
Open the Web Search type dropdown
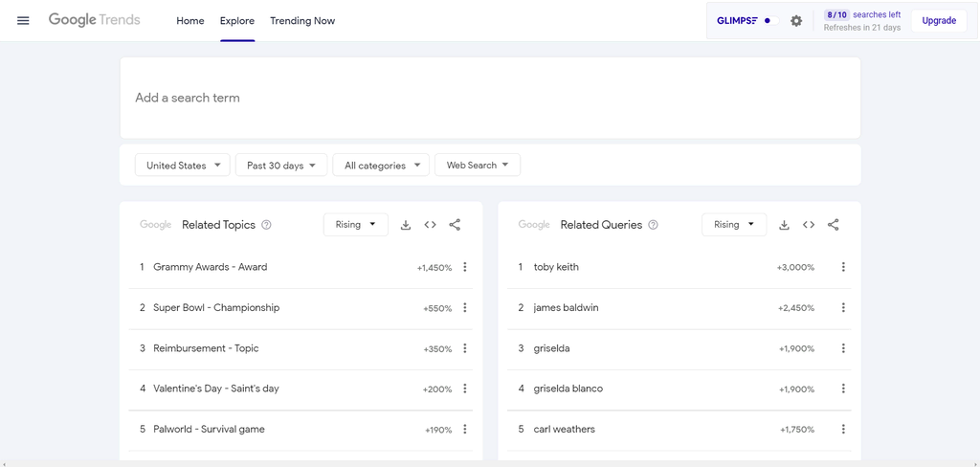(x=478, y=166)
